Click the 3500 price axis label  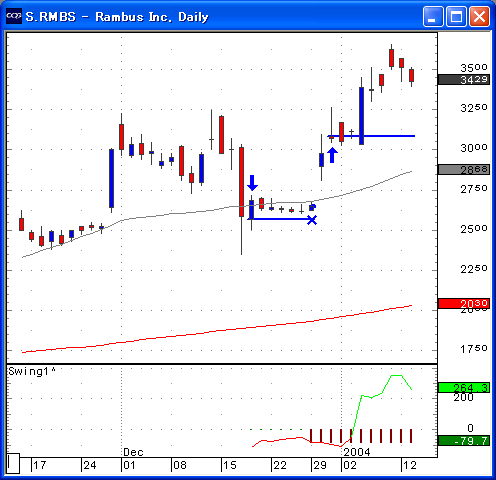point(474,68)
